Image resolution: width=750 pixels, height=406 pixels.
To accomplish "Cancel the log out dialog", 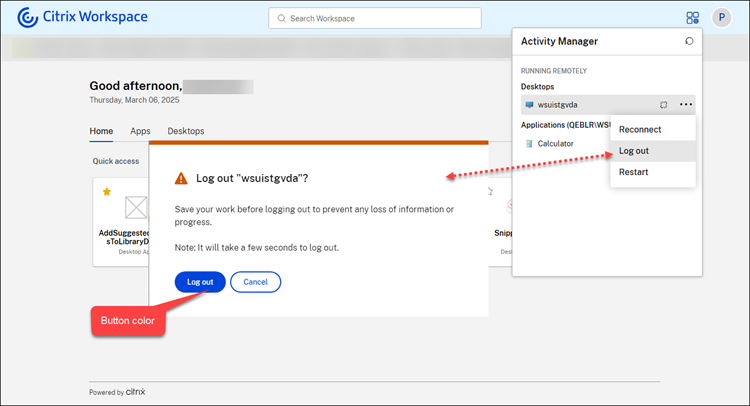I will point(255,282).
